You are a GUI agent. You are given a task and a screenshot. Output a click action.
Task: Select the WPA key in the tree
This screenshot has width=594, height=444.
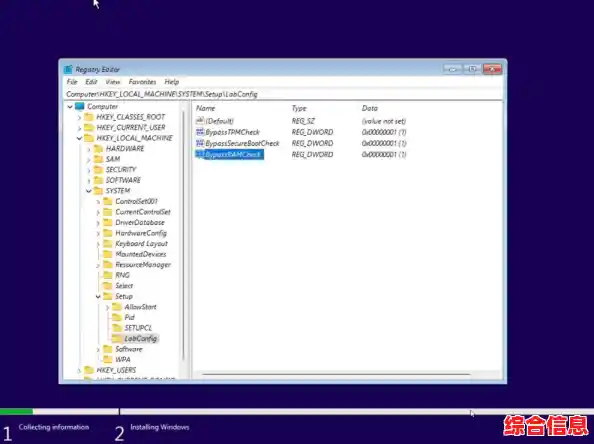coord(123,360)
